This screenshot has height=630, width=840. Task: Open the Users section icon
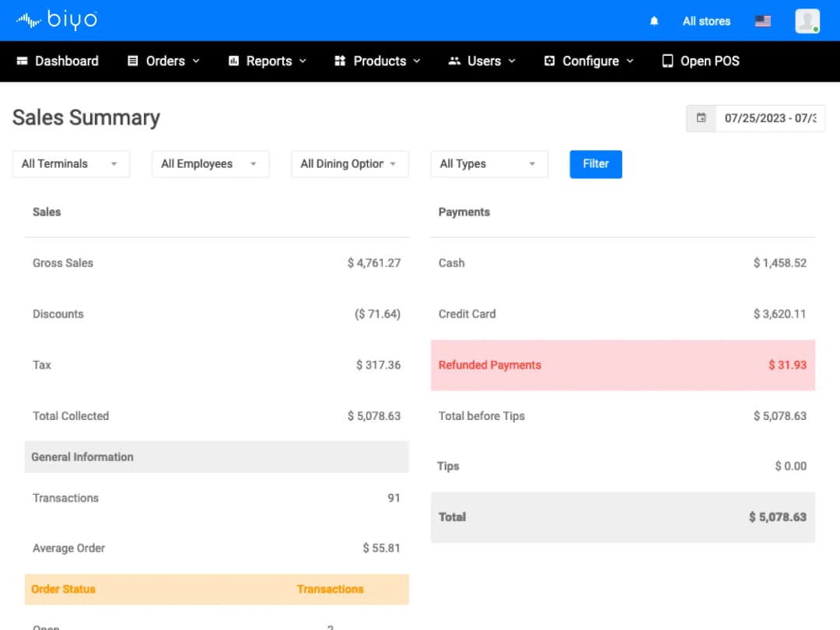454,61
